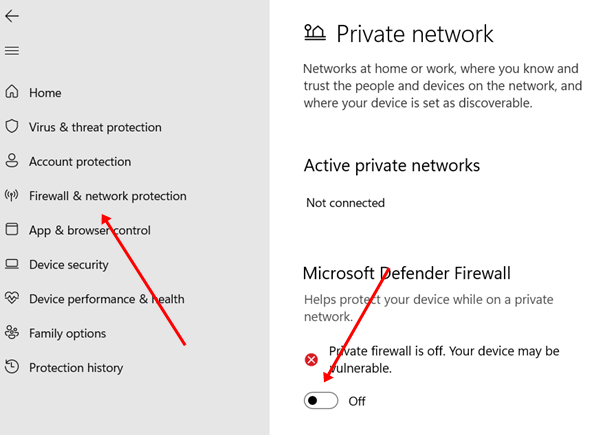Click the Account protection person icon
Viewport: 600px width, 435px height.
[12, 161]
